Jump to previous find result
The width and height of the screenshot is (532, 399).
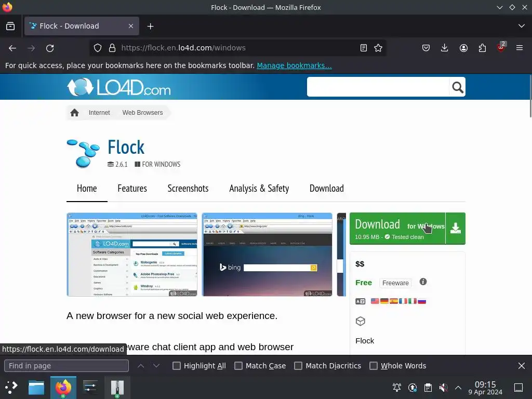coord(141,366)
